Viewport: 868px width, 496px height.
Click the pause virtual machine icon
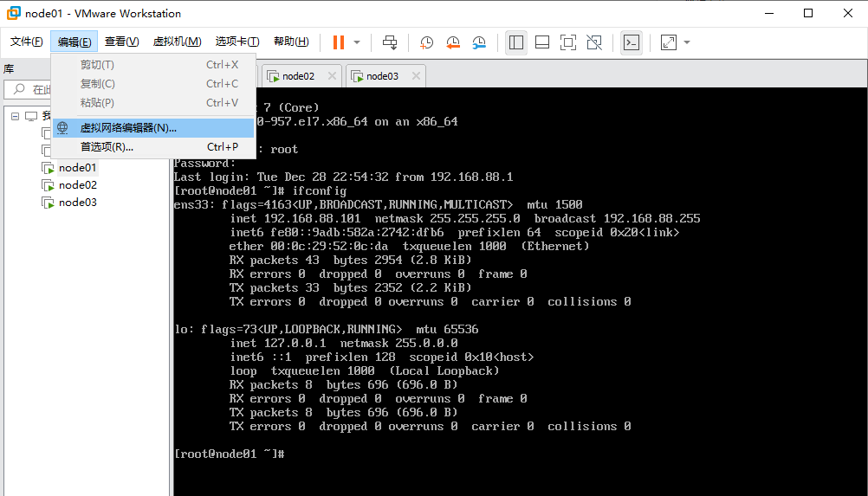[x=338, y=42]
